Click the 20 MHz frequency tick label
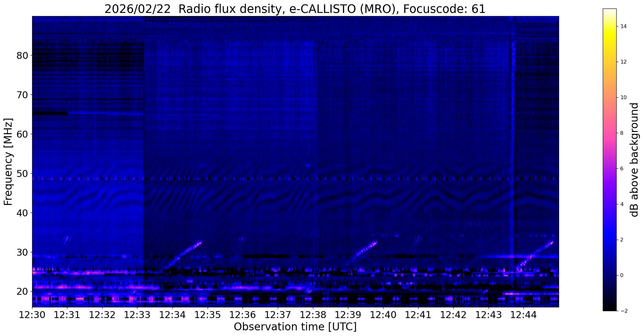 click(22, 292)
